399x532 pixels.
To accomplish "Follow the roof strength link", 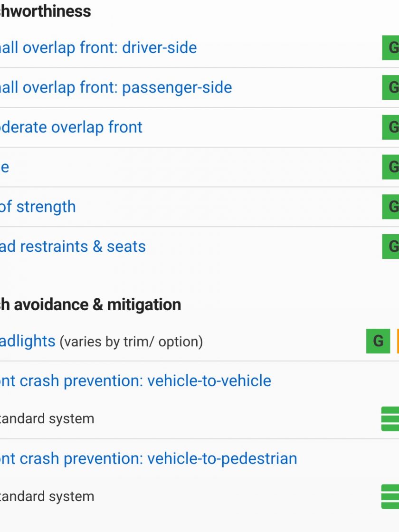I will click(38, 207).
